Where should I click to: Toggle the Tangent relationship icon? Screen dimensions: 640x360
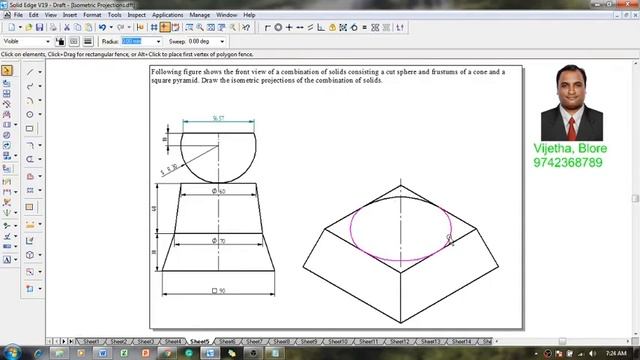[353, 27]
